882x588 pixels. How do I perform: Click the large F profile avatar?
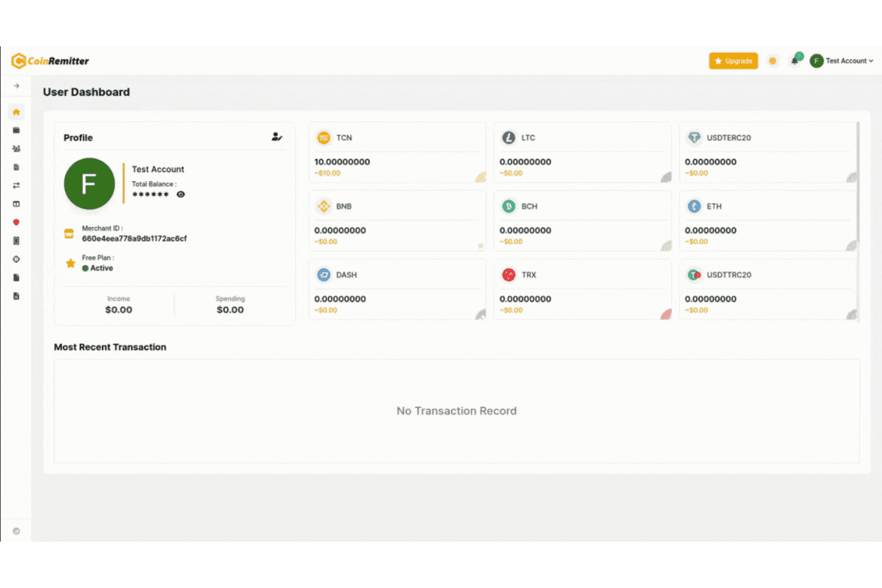pyautogui.click(x=89, y=183)
